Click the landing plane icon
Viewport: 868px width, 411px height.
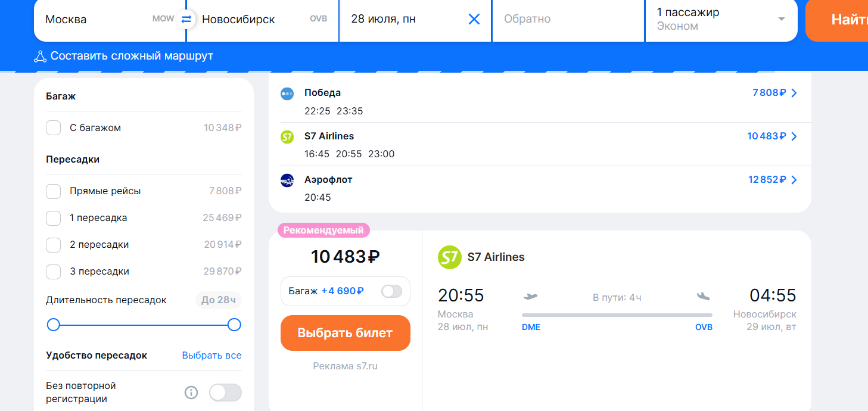(x=704, y=296)
